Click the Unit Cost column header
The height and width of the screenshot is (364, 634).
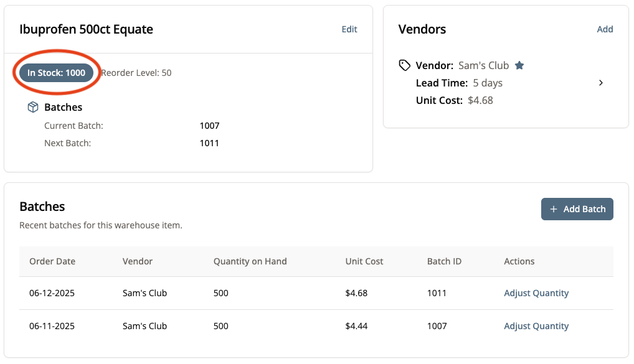coord(364,261)
